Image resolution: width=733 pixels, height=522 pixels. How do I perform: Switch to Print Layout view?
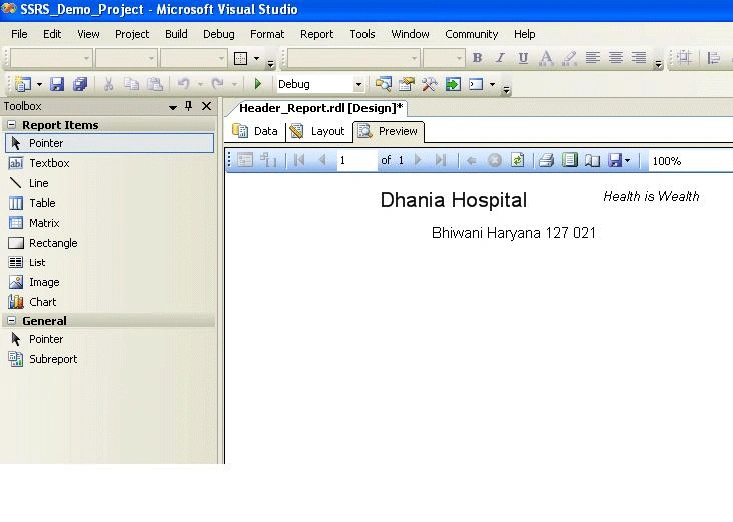(x=569, y=160)
